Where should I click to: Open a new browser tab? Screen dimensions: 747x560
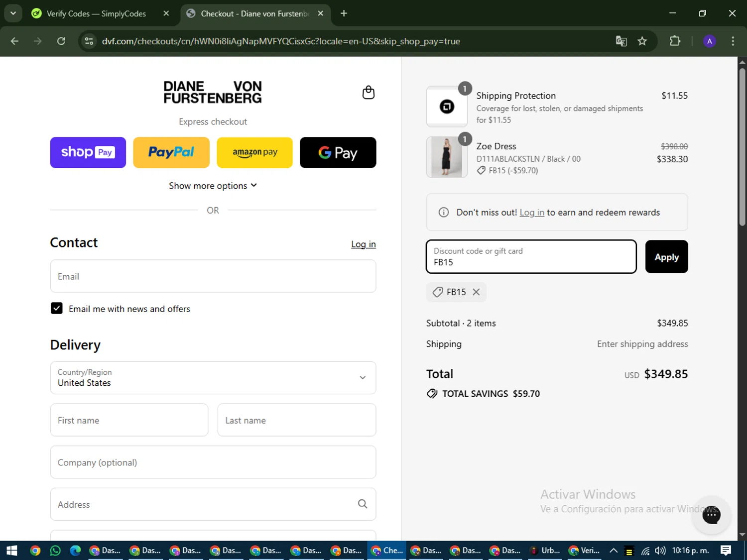(x=344, y=13)
